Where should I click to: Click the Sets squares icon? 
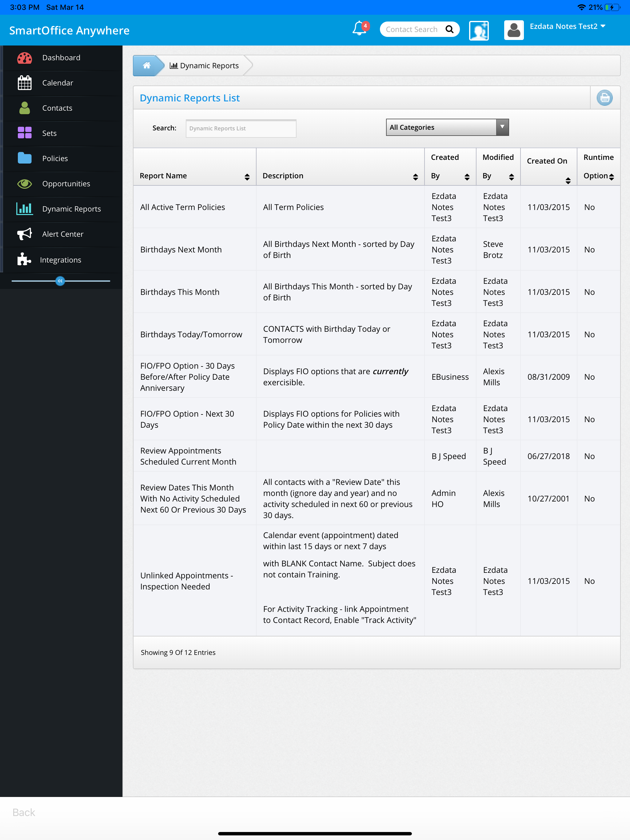[x=25, y=133]
